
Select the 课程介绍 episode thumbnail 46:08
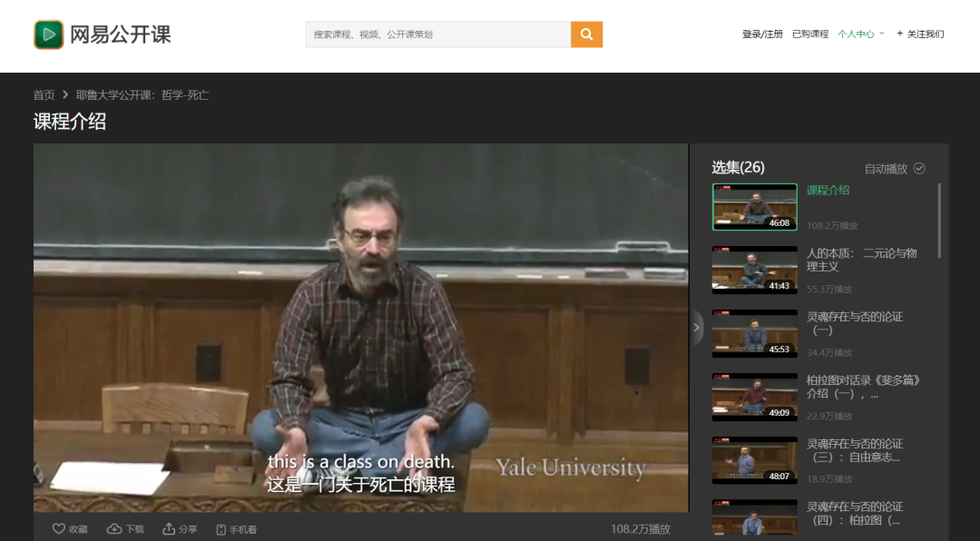[754, 207]
